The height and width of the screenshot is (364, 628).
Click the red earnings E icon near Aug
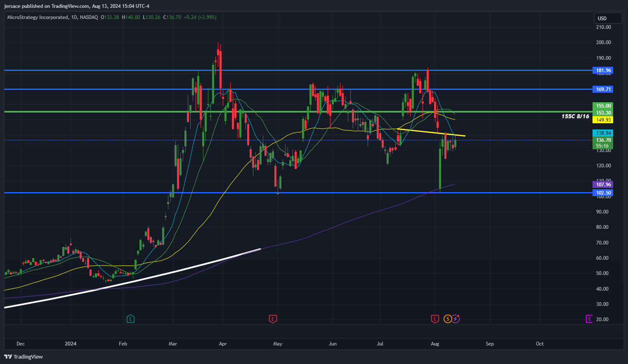pos(434,319)
